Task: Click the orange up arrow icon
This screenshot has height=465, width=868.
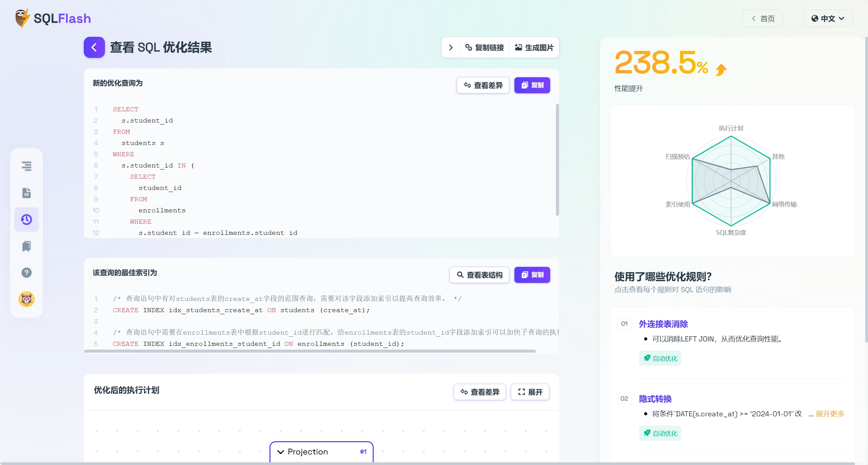Action: pos(721,70)
